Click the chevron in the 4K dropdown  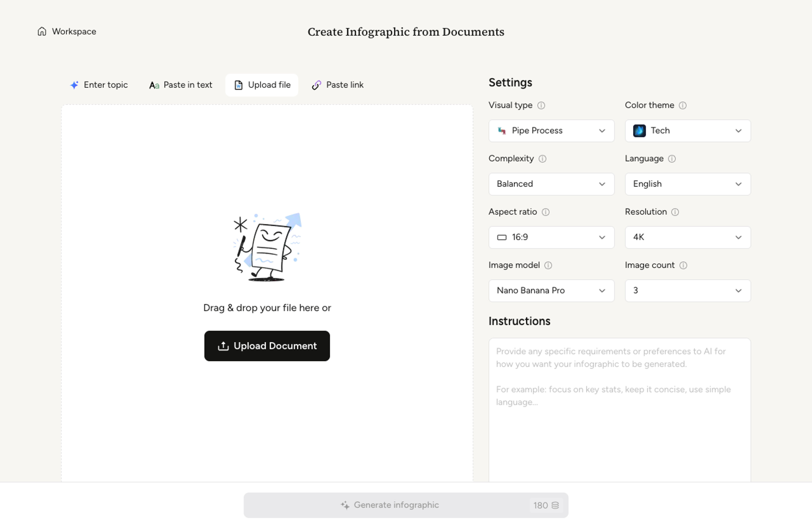738,237
